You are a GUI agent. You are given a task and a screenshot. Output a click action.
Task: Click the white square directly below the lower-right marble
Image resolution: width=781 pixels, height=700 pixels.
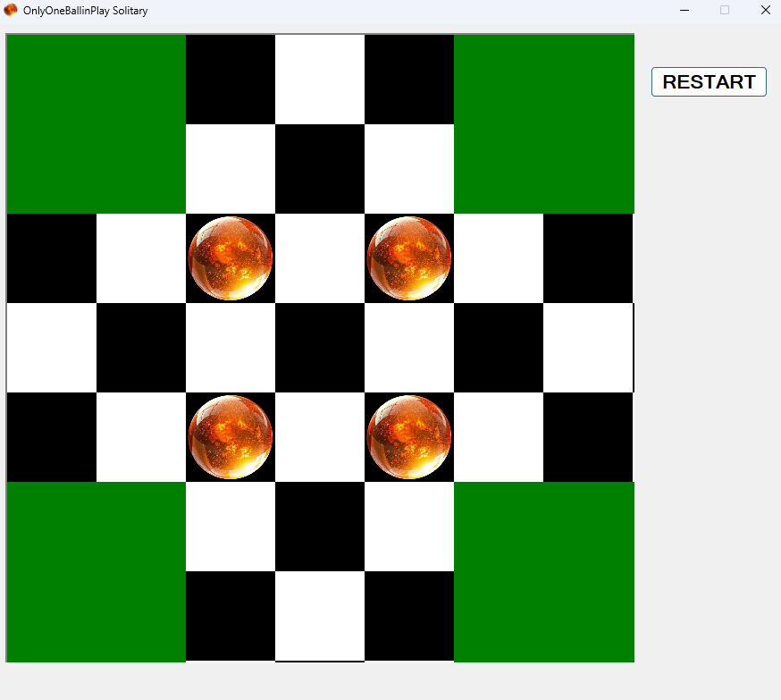click(409, 527)
